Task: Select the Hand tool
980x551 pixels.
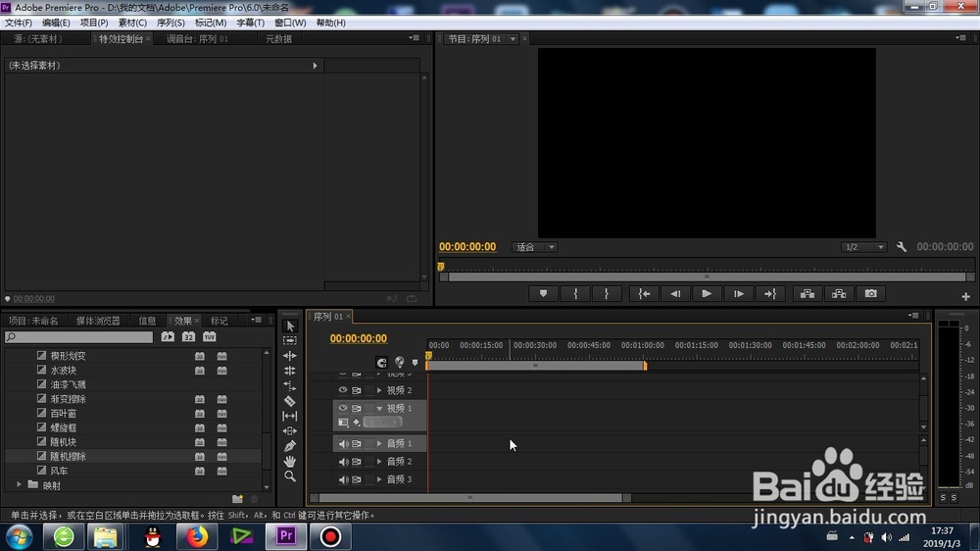Action: tap(290, 461)
